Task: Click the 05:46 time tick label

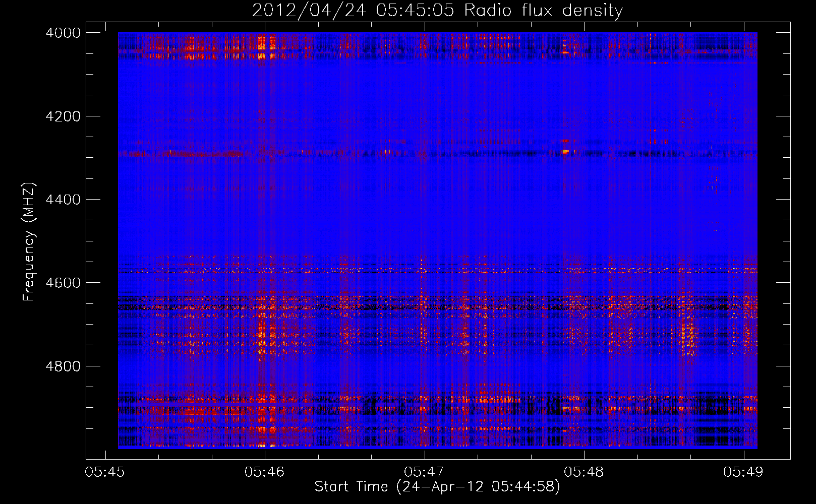Action: pos(265,472)
